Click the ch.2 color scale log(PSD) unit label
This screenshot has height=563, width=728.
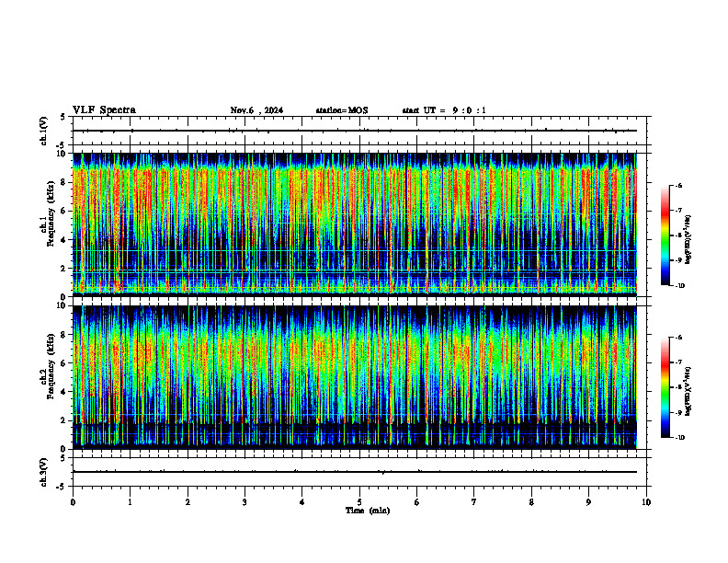pyautogui.click(x=688, y=391)
